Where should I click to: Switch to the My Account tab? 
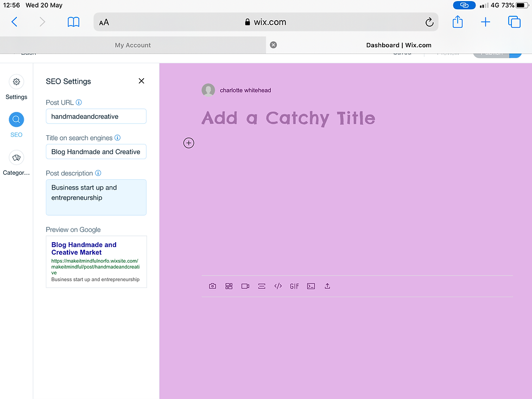(x=132, y=45)
